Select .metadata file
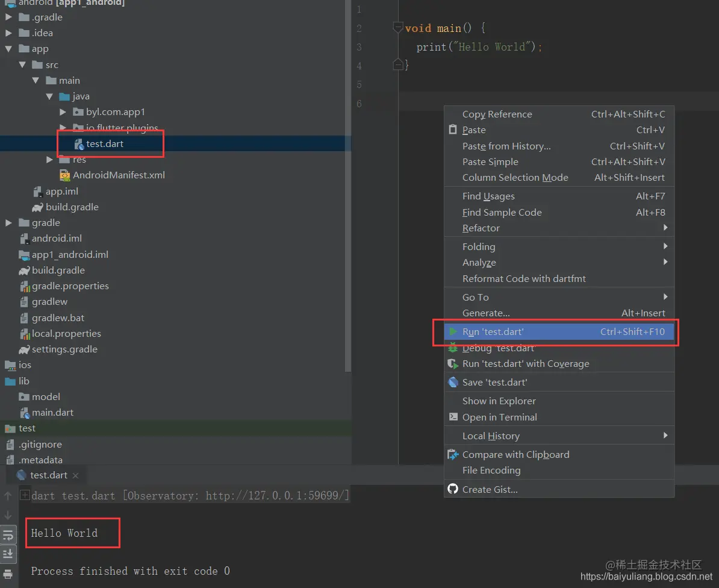The image size is (719, 588). 34,460
